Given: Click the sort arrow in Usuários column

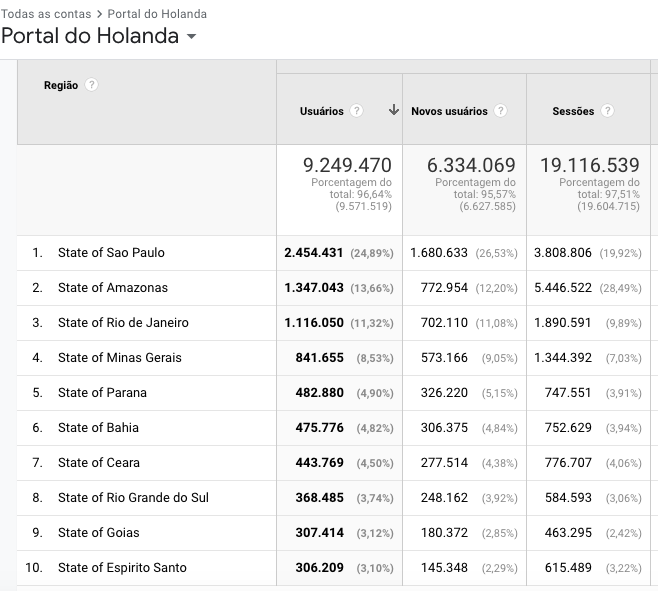Looking at the screenshot, I should pyautogui.click(x=394, y=111).
